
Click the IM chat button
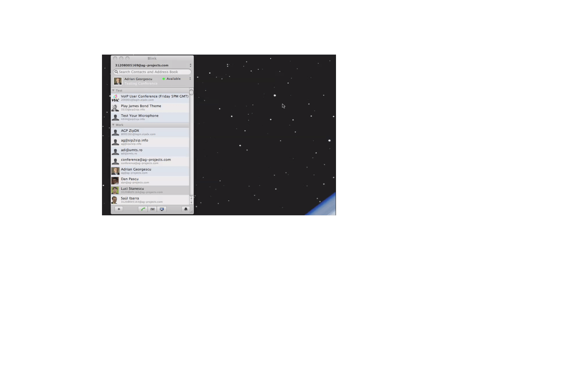(x=152, y=209)
